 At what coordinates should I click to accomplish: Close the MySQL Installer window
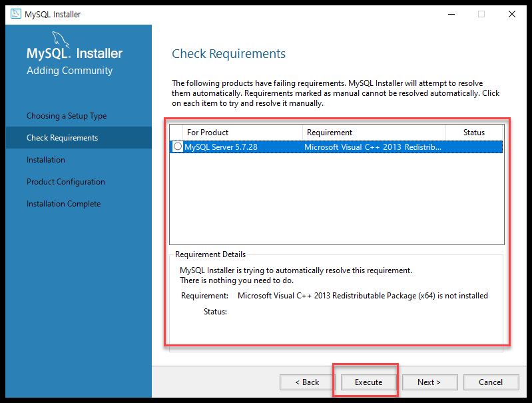point(512,14)
